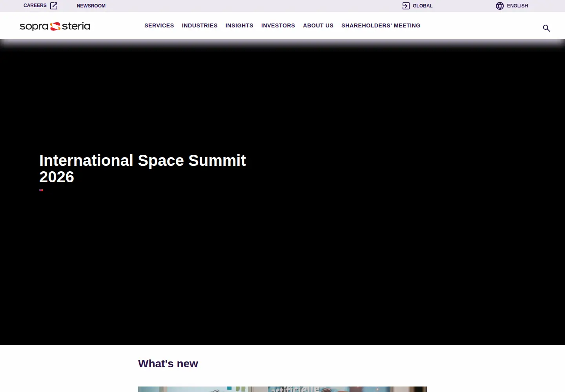Screen dimensions: 565x392
Task: Go to the Newsroom link
Action: click(91, 6)
